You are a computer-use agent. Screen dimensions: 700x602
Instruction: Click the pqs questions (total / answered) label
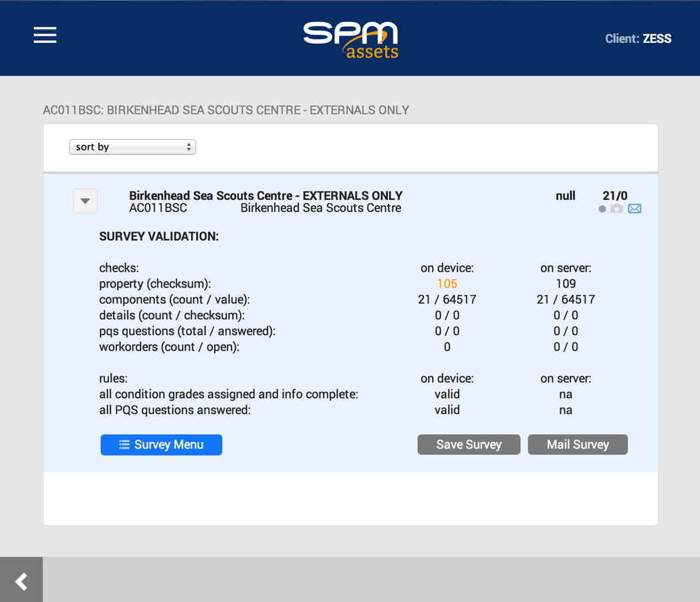coord(187,331)
